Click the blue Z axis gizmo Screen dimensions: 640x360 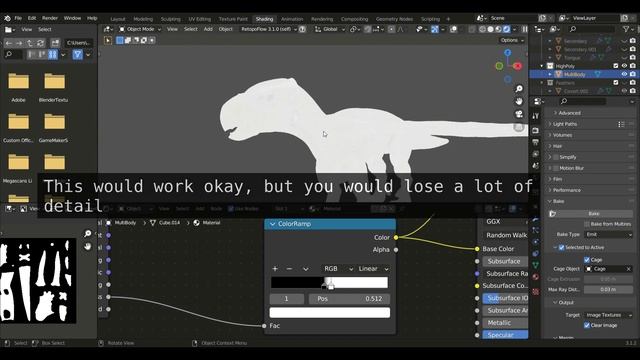pos(508,53)
